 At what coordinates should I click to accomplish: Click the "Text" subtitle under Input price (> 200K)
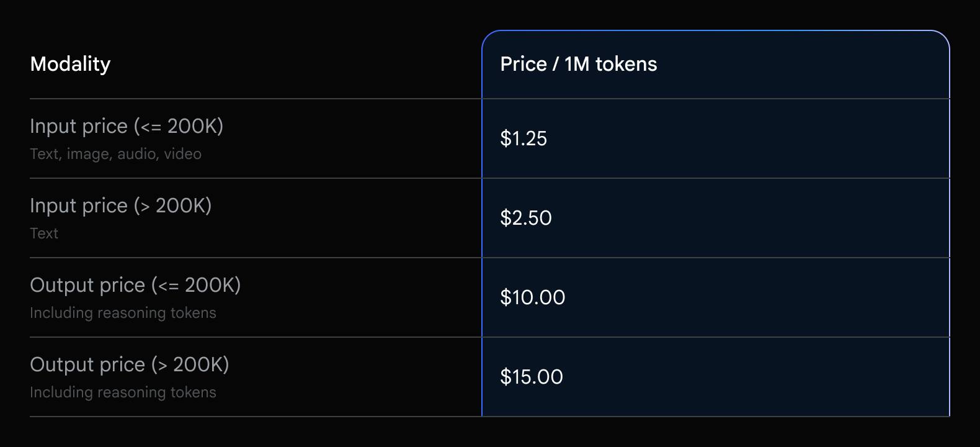tap(44, 233)
